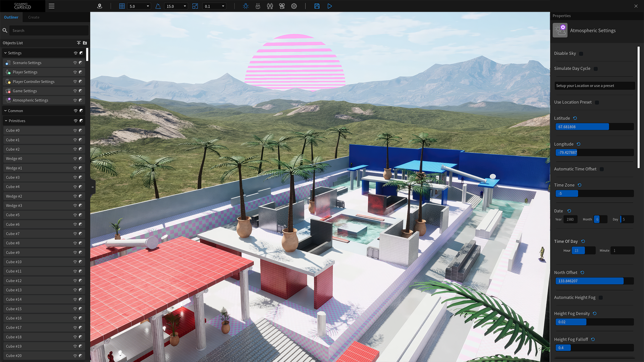644x362 pixels.
Task: Reset the Latitude value
Action: [575, 118]
